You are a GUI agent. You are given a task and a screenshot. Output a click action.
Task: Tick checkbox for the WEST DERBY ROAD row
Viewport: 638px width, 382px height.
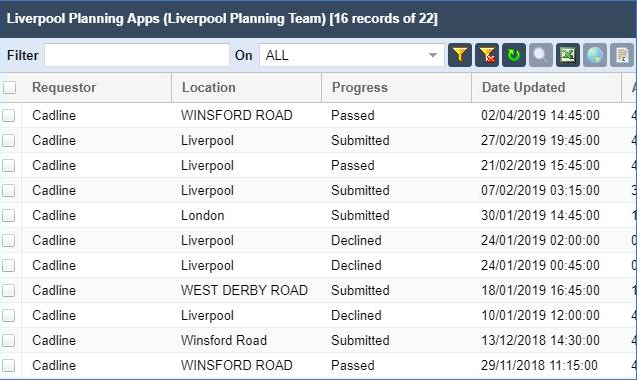coord(9,290)
